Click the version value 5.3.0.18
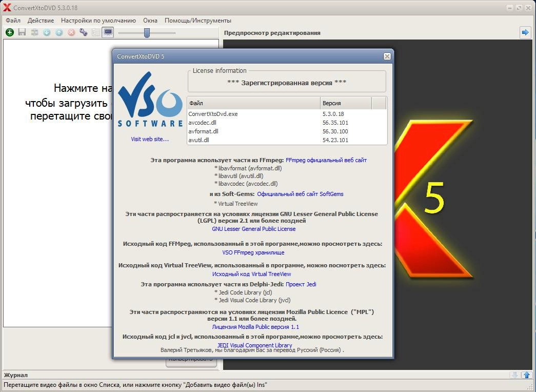The height and width of the screenshot is (392, 536). click(x=333, y=114)
